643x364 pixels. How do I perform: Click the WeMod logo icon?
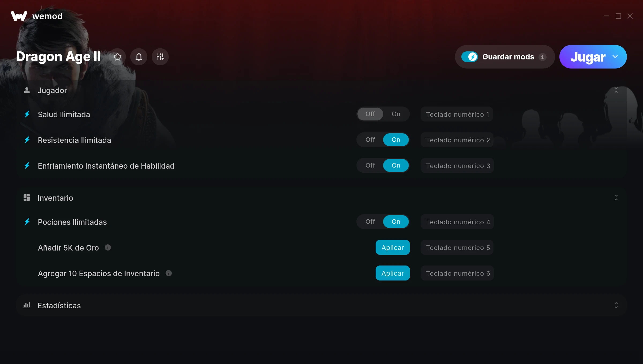coord(19,16)
